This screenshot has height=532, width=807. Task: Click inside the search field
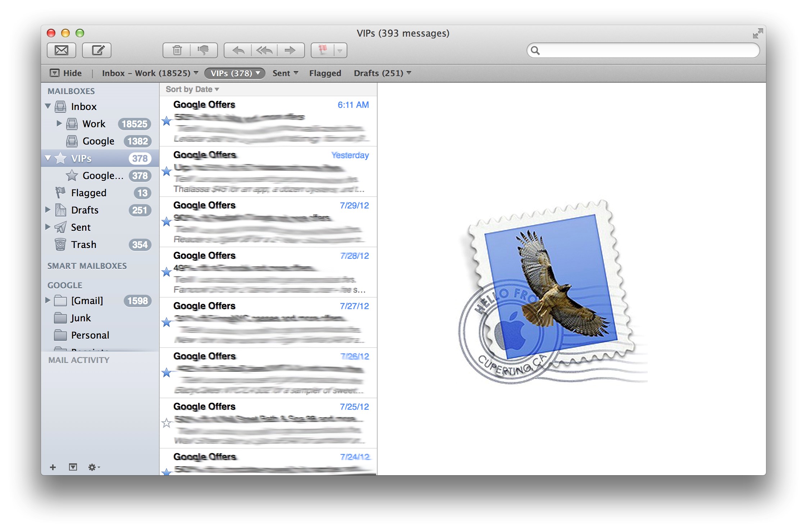(644, 51)
